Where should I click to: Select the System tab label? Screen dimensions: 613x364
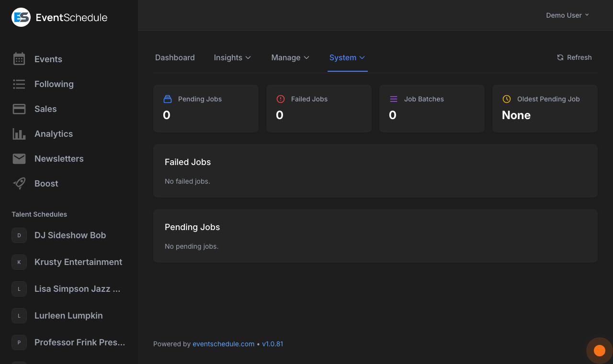click(x=343, y=57)
